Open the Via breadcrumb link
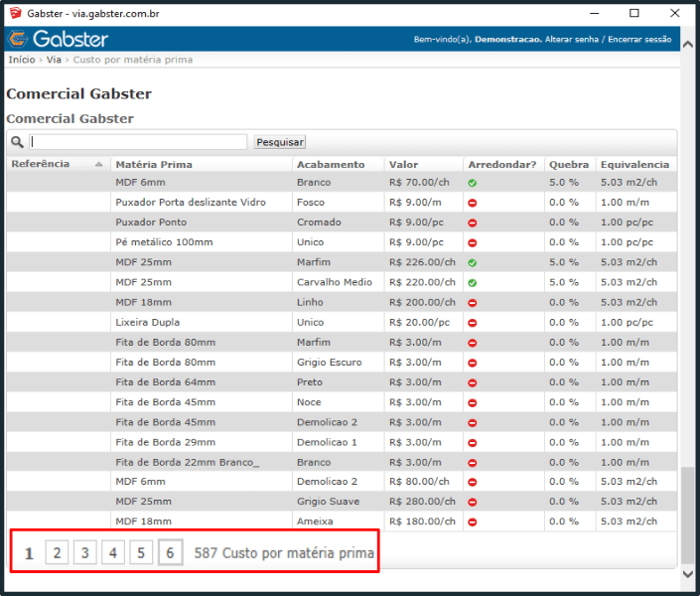700x596 pixels. coord(54,60)
